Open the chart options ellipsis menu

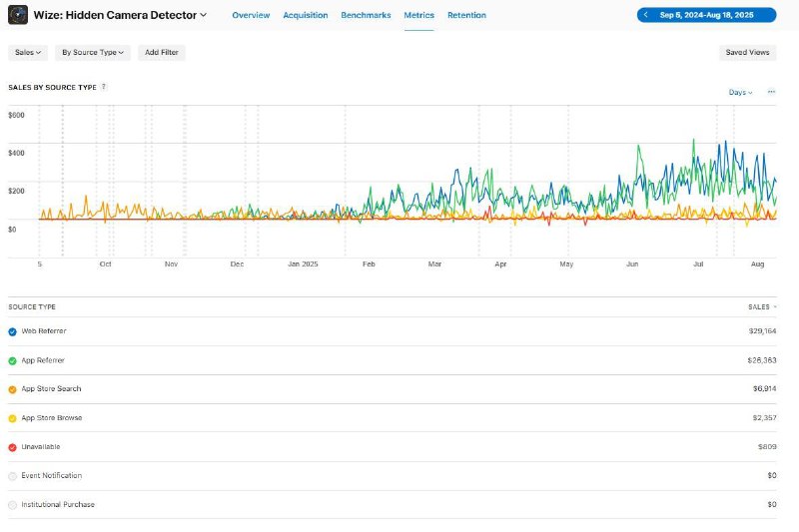pyautogui.click(x=771, y=92)
